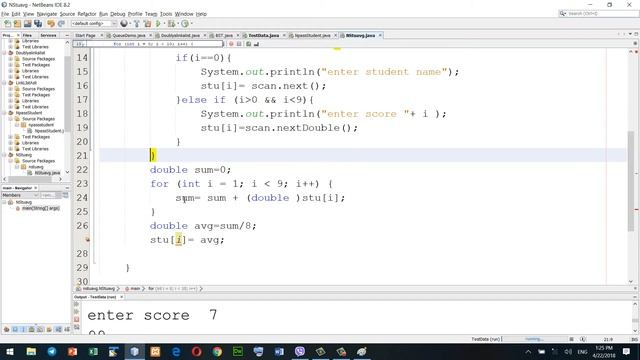Viewport: 640px width, 360px height.
Task: Click the Open Project toolbar icon
Action: coord(27,24)
